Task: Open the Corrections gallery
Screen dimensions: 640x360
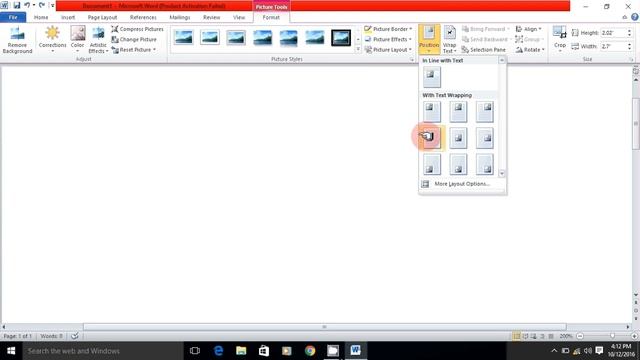Action: [x=52, y=39]
